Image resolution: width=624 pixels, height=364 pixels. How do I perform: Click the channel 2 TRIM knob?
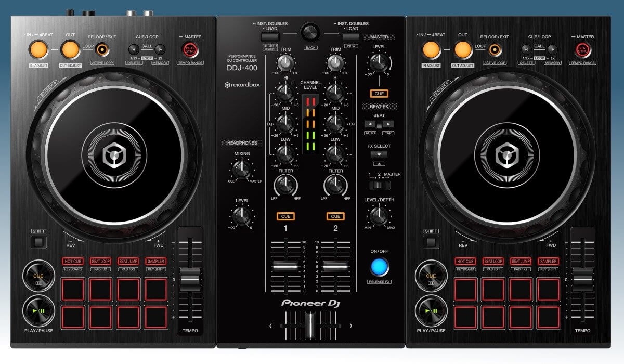pos(335,63)
